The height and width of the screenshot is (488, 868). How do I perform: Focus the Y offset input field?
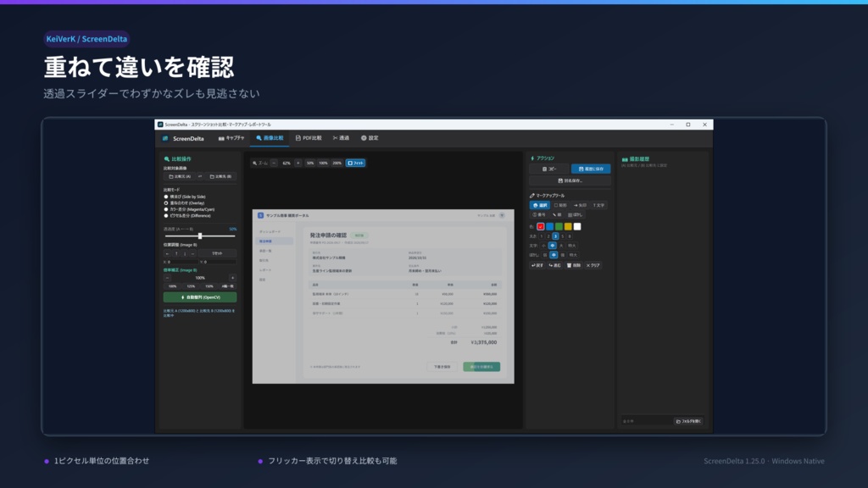(220, 263)
